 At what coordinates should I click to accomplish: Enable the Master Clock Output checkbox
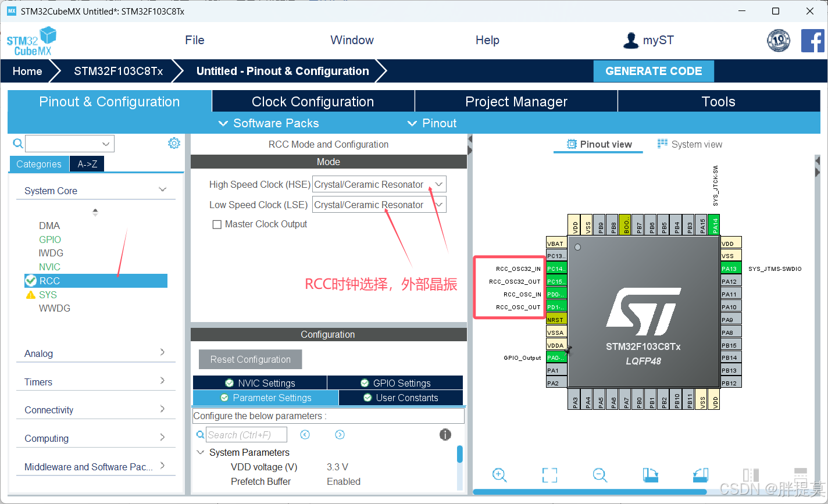click(x=217, y=224)
